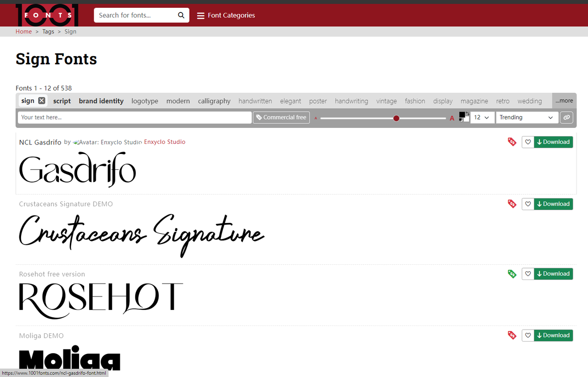Favorite Rosehot free version with heart
The height and width of the screenshot is (377, 588).
528,274
